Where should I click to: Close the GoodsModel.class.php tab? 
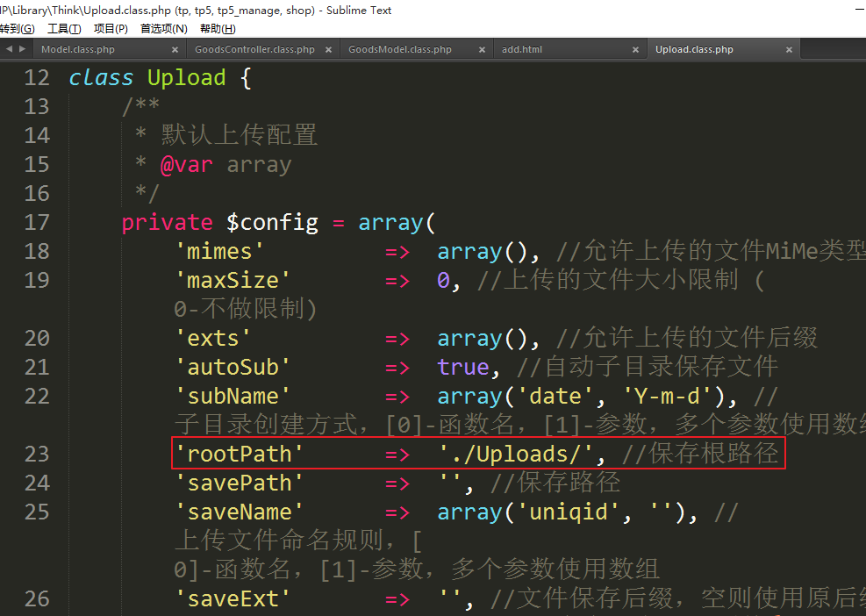coord(482,50)
